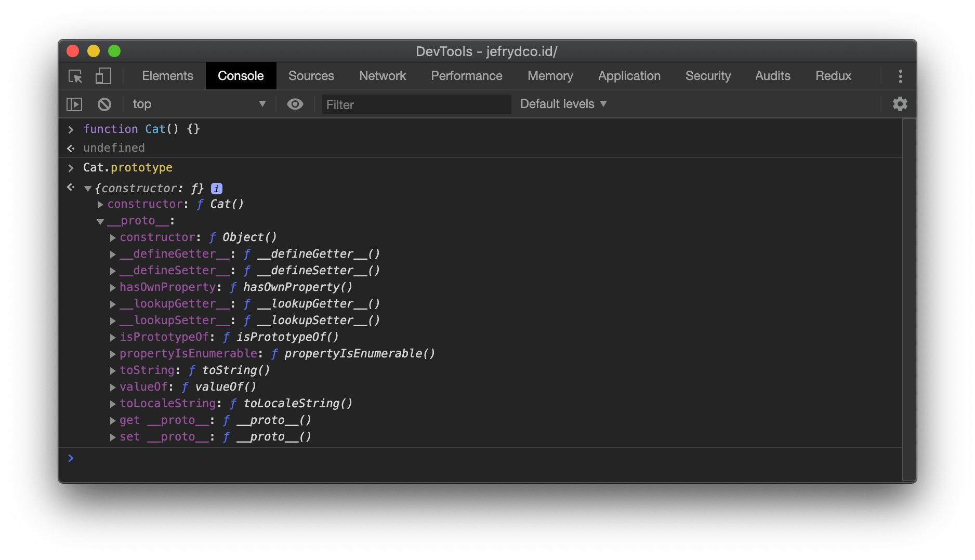Click the 'DevTools - jefrydco.id/' window title
This screenshot has width=975, height=560.
point(486,51)
